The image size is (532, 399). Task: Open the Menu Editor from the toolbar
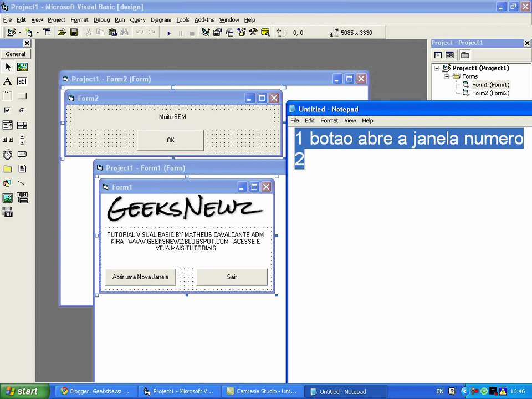click(x=47, y=33)
